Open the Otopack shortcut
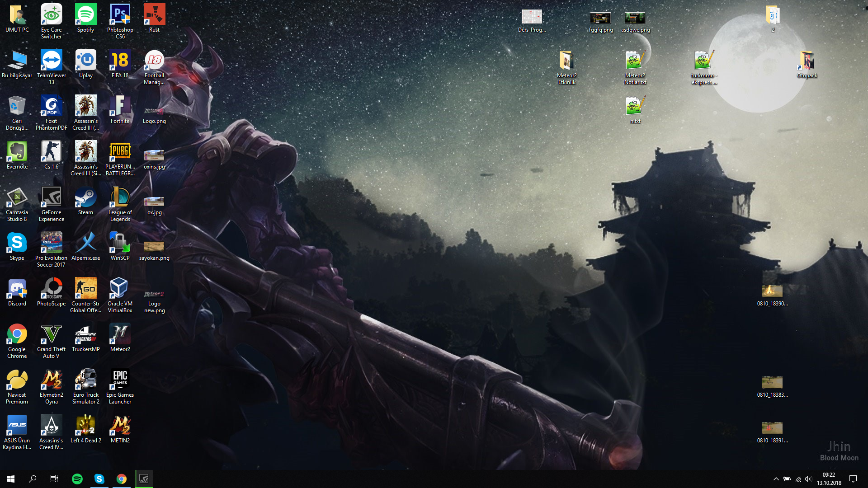 click(807, 64)
